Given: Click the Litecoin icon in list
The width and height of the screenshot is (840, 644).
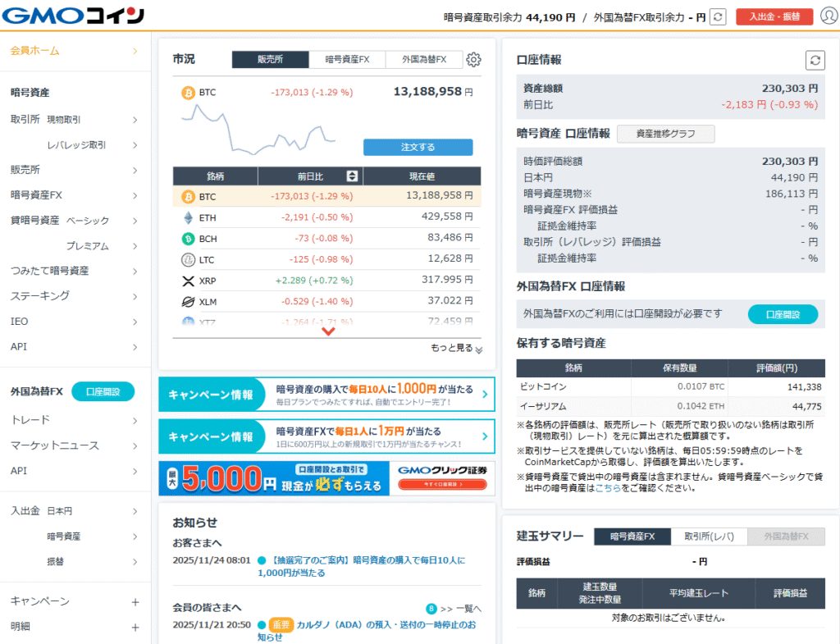Looking at the screenshot, I should coord(187,260).
